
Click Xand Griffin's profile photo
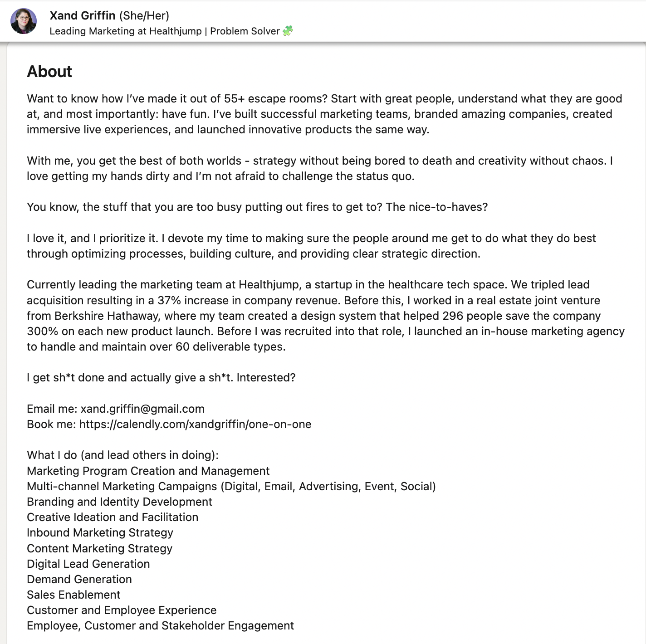[x=24, y=21]
